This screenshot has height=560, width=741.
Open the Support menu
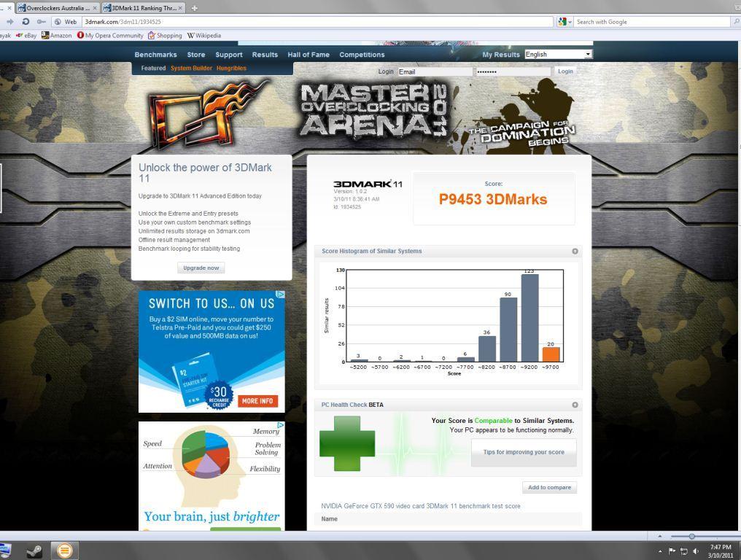(x=229, y=55)
